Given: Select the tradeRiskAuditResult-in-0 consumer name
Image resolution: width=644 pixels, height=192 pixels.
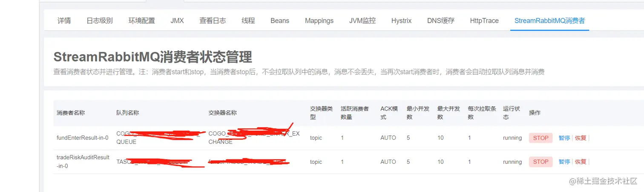Looking at the screenshot, I should 83,162.
